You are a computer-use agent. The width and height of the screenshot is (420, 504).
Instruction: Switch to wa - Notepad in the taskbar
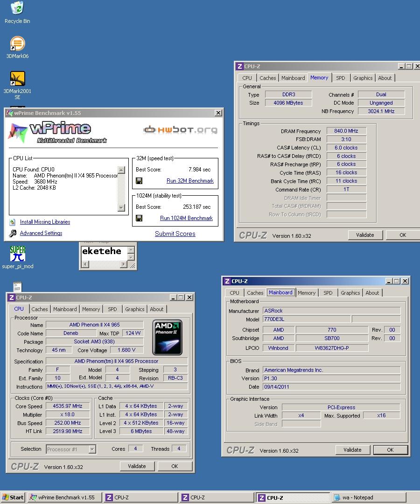point(369,497)
